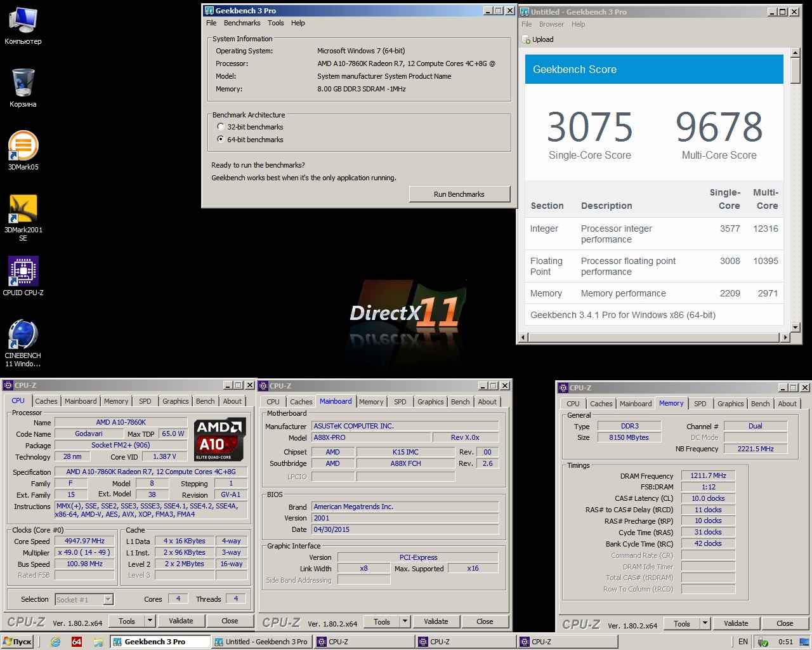Switch to Untitled Geekbench taskbar button
The image size is (812, 650).
(x=261, y=642)
